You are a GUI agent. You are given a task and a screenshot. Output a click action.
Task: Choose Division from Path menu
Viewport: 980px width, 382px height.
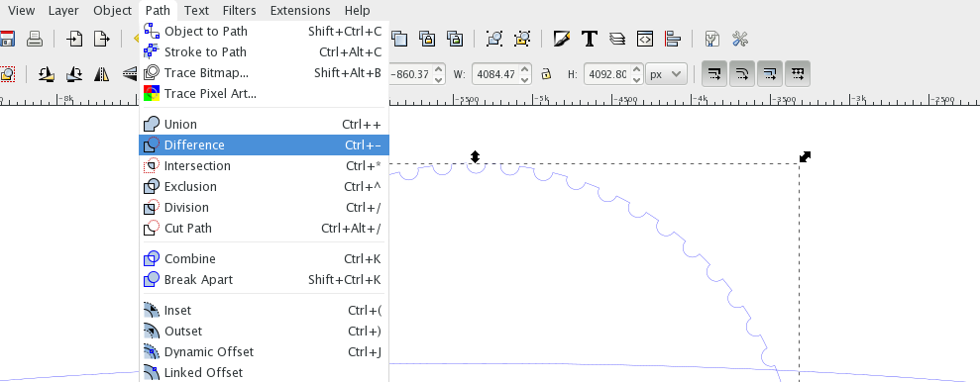tap(264, 207)
